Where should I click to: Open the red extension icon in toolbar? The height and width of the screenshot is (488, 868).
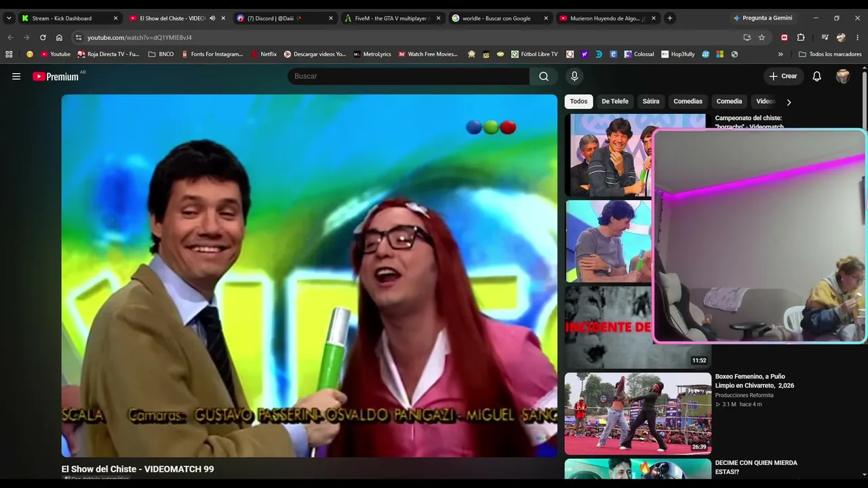tap(785, 37)
